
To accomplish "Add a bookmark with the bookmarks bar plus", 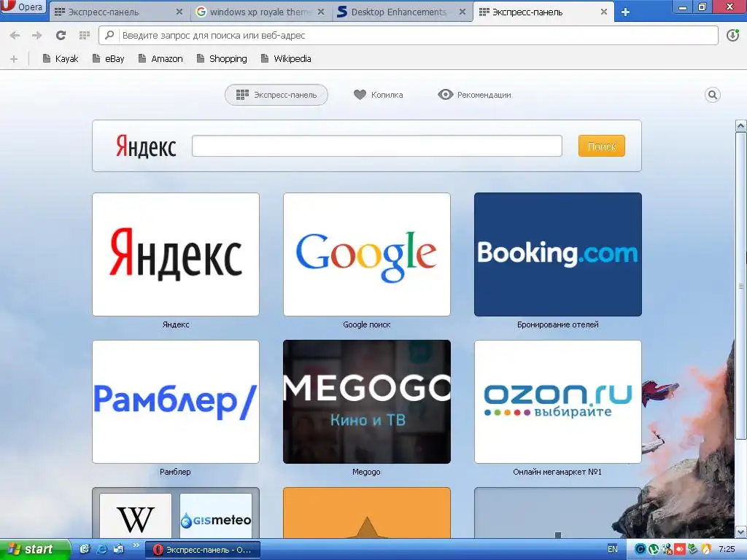I will (14, 59).
